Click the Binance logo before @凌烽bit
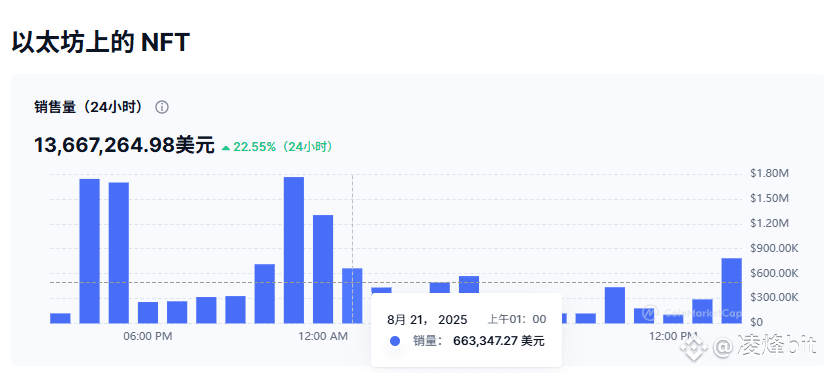824x373 pixels. [x=692, y=346]
